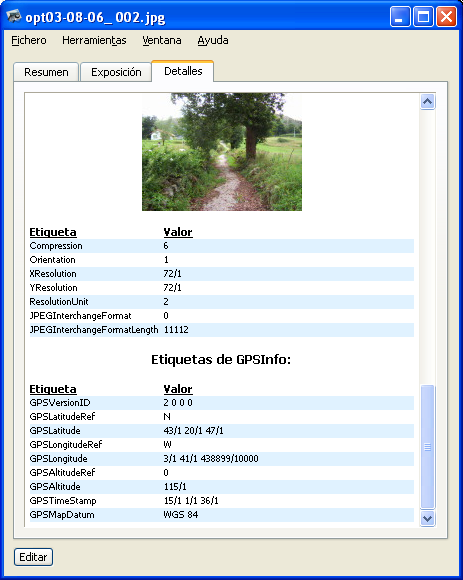
Task: Select the ResolutionUnit label
Action: tap(59, 301)
